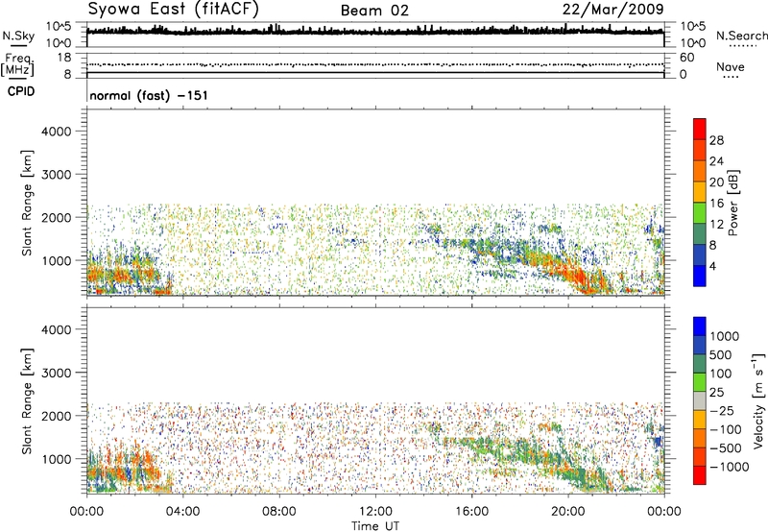Select the "3000" tick of the power panel
This screenshot has width=768, height=532.
(57, 175)
